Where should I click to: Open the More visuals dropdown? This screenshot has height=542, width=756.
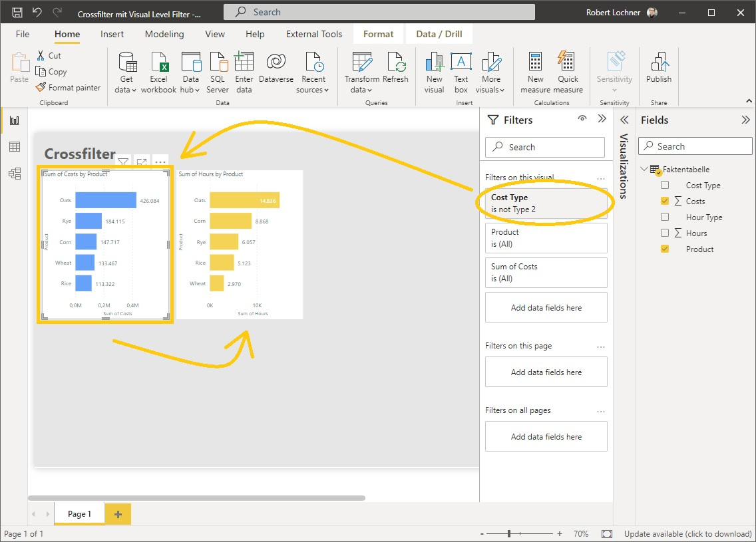491,71
